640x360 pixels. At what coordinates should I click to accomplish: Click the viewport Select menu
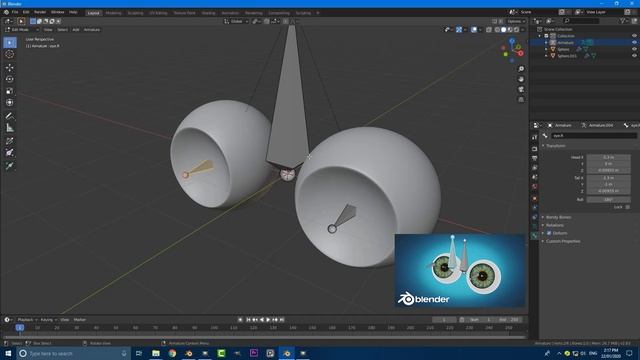click(62, 30)
